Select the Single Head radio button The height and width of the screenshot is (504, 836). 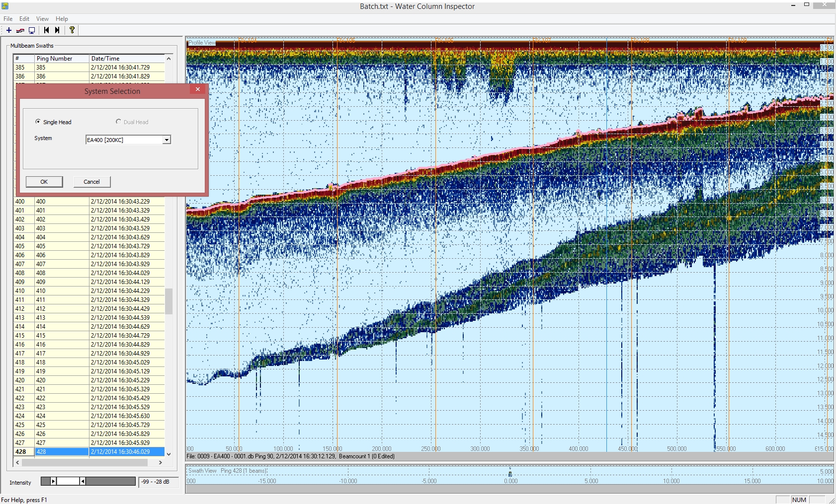click(38, 122)
